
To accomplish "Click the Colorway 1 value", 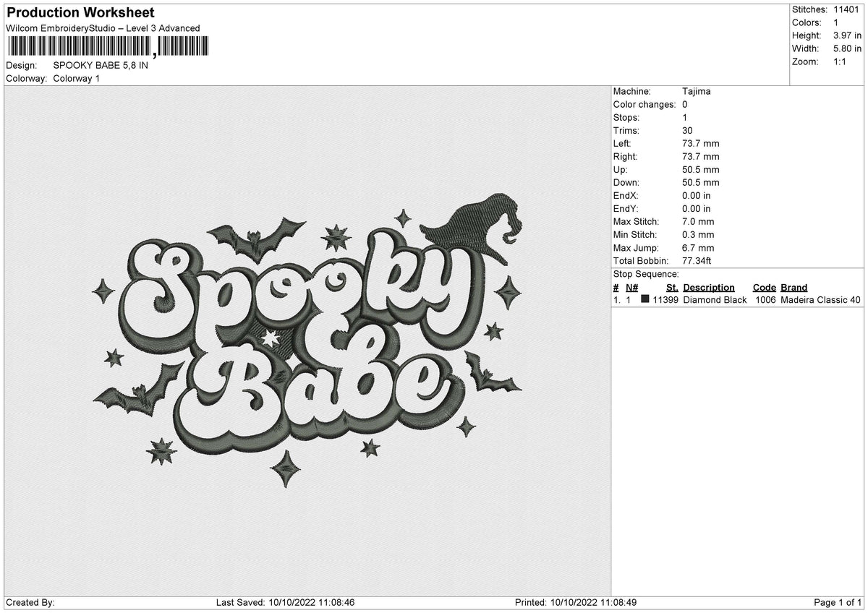I will 77,78.
